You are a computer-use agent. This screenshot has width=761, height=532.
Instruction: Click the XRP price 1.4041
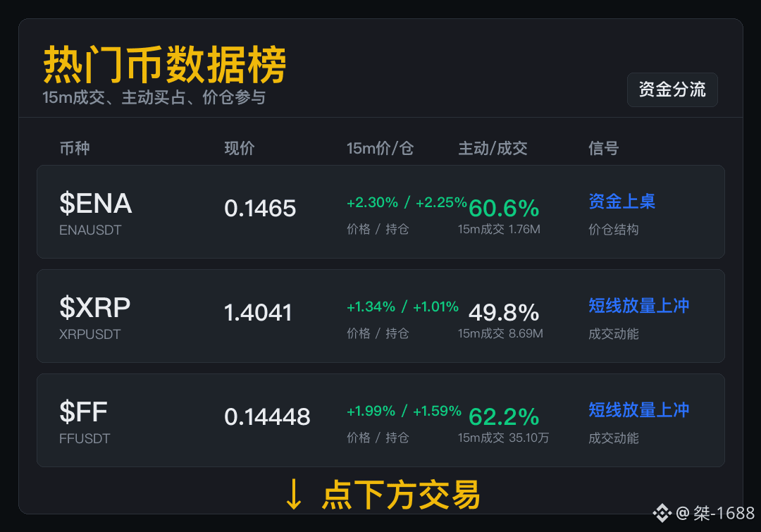click(258, 313)
